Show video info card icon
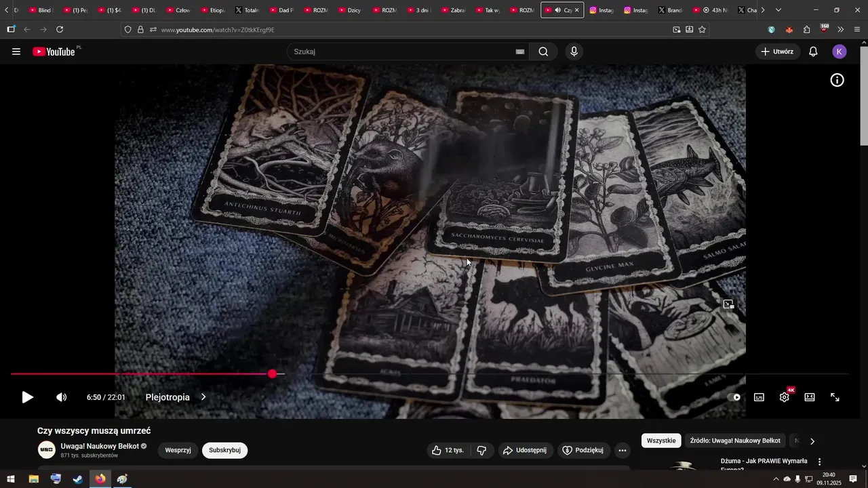The height and width of the screenshot is (488, 868). click(x=837, y=81)
